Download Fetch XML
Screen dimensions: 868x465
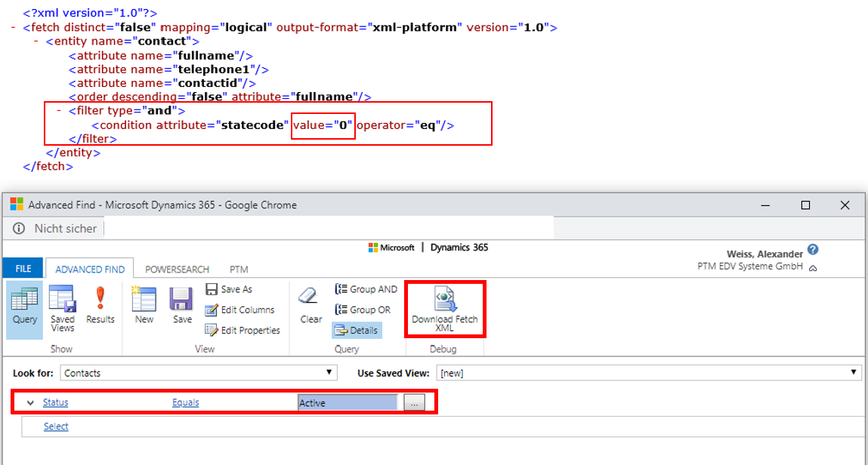(x=444, y=309)
